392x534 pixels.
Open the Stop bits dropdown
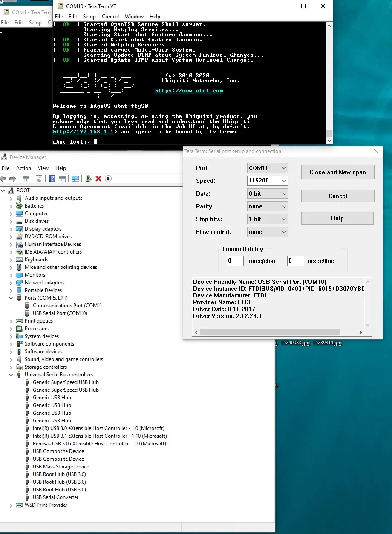[x=268, y=219]
